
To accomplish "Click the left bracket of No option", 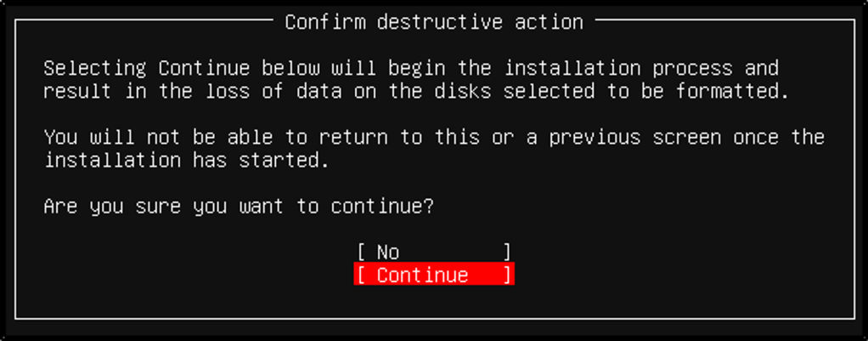I will pos(360,253).
